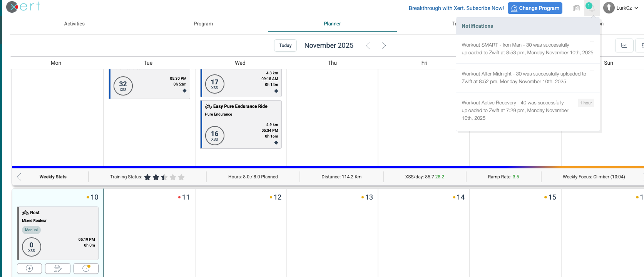
Task: Open the SMART Iron Man upload notification
Action: coord(527,49)
